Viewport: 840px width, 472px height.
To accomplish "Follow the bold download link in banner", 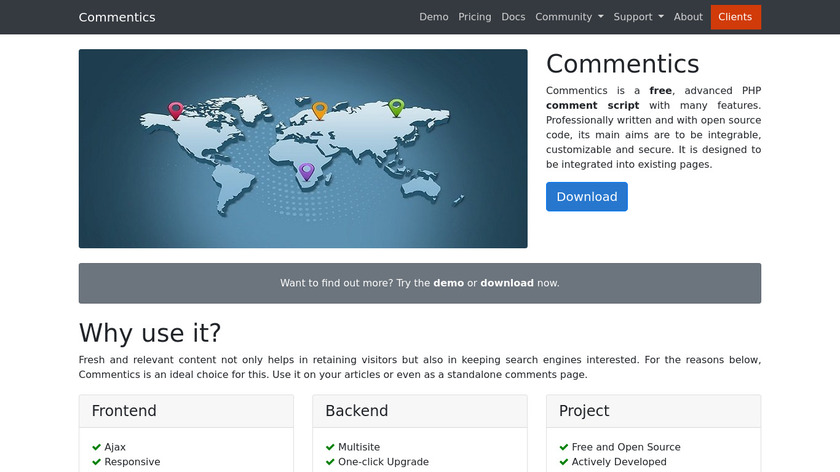I will 507,283.
